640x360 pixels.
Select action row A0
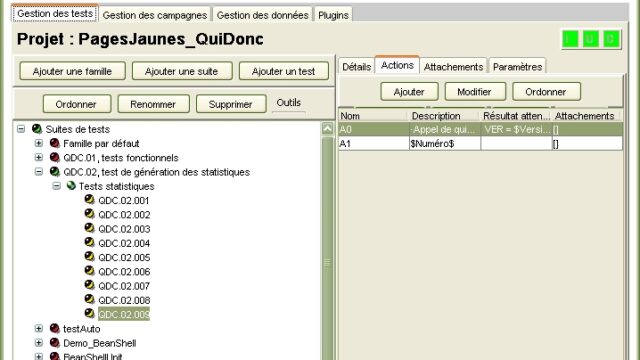[x=480, y=129]
